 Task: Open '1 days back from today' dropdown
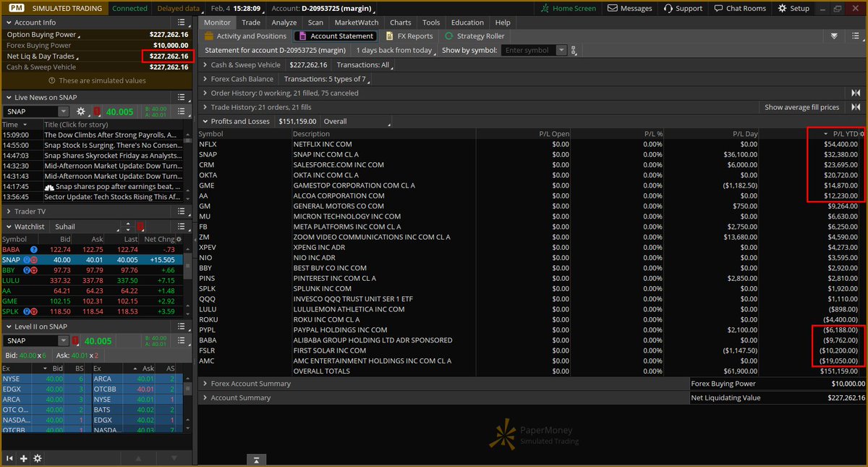tap(396, 51)
